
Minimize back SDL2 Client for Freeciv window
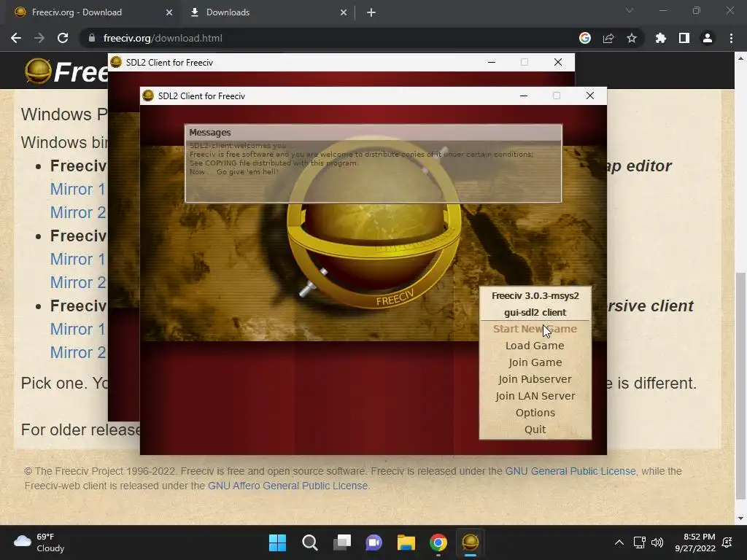click(x=492, y=63)
